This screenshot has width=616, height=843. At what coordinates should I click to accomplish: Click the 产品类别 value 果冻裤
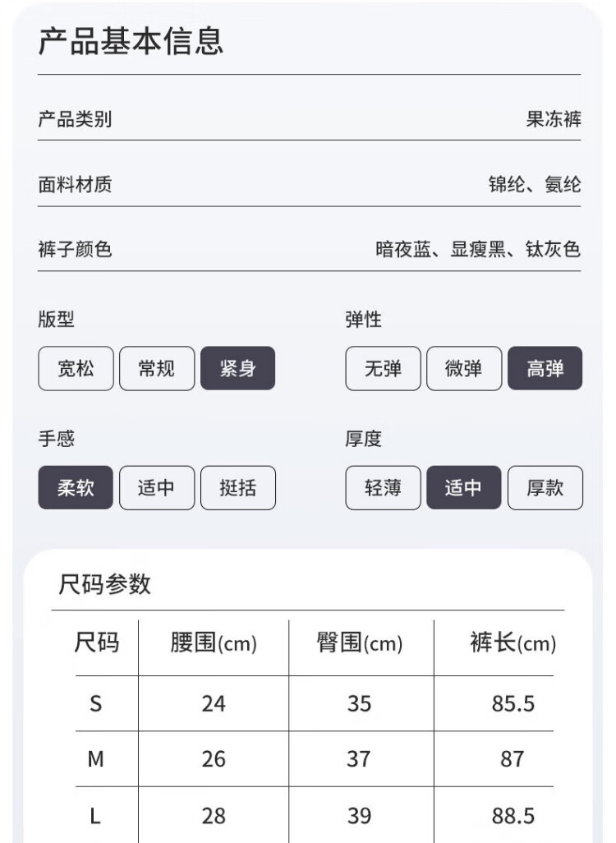pyautogui.click(x=554, y=120)
